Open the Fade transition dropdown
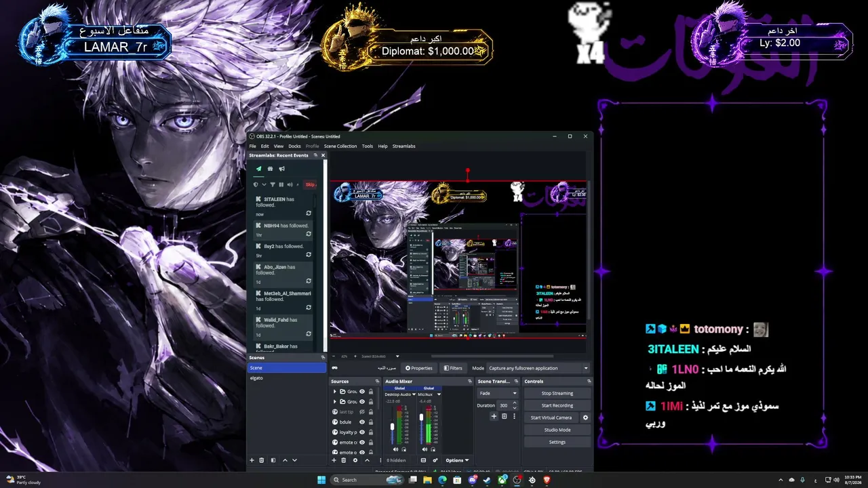Image resolution: width=868 pixels, height=488 pixels. click(x=497, y=393)
